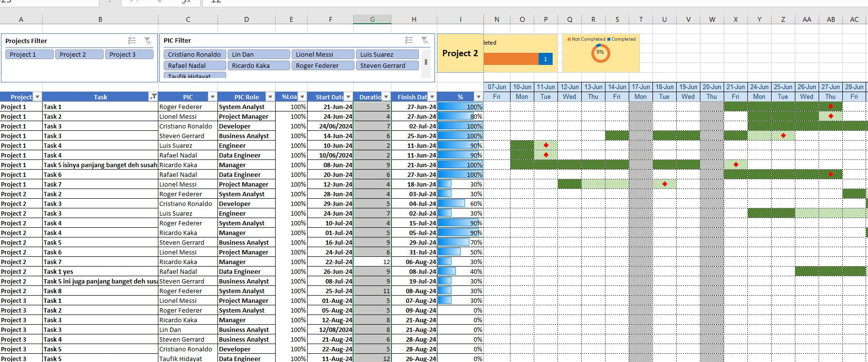Click the 07-Jun Gantt date header
The image size is (868, 362).
tap(497, 87)
